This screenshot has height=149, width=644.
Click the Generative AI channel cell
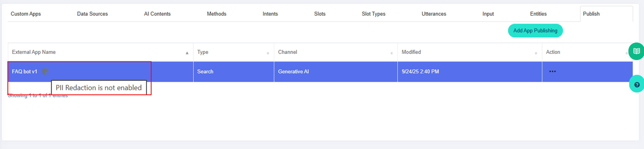tap(293, 72)
